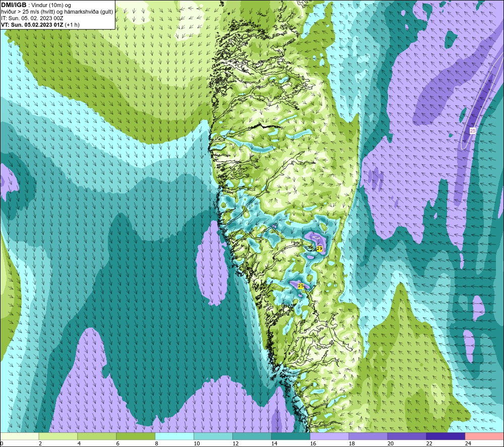
Task: Click the legend tick label "6"
Action: [117, 443]
